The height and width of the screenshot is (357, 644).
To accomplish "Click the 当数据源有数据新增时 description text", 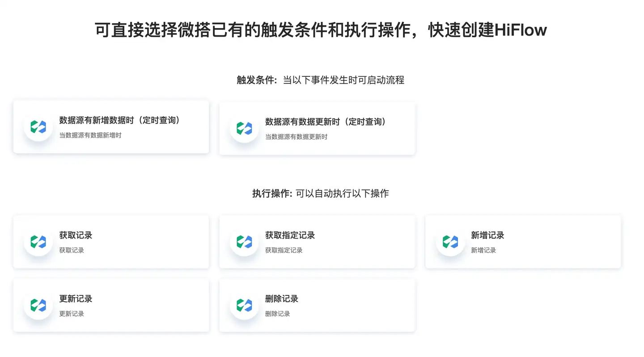I will [90, 135].
